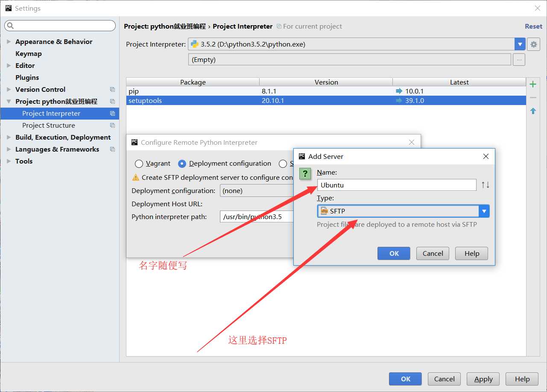Select the radio button partly hidden by Add Server
The height and width of the screenshot is (392, 547).
pos(283,164)
